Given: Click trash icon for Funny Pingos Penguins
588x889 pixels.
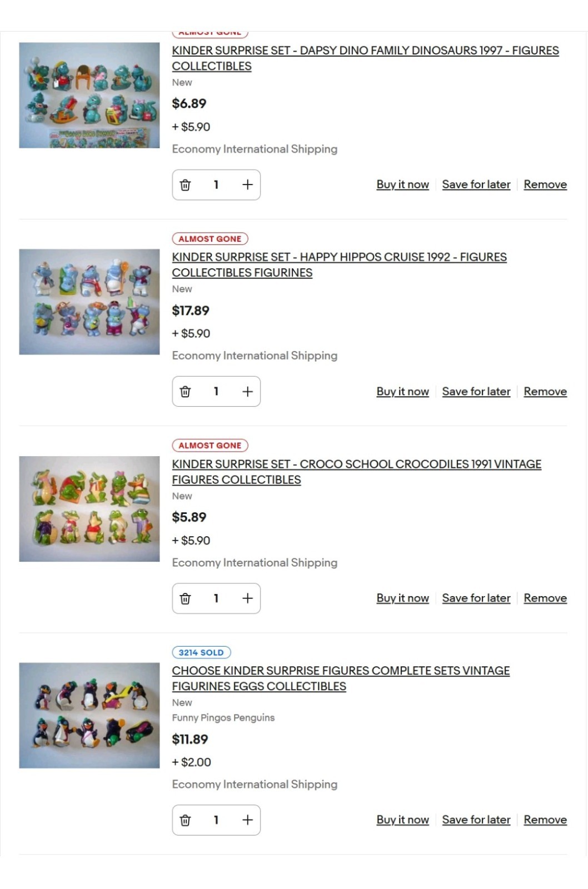Looking at the screenshot, I should 186,820.
